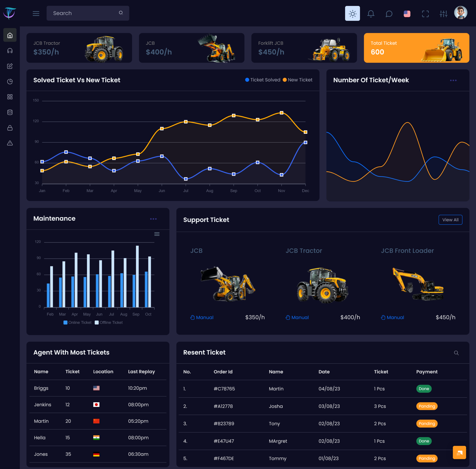
Task: Open the Forklift JCB $450/h card
Action: 304,48
